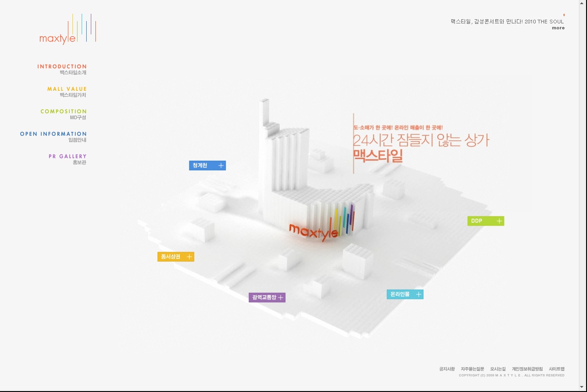Open the 개인정보취급방침 footer link

527,369
